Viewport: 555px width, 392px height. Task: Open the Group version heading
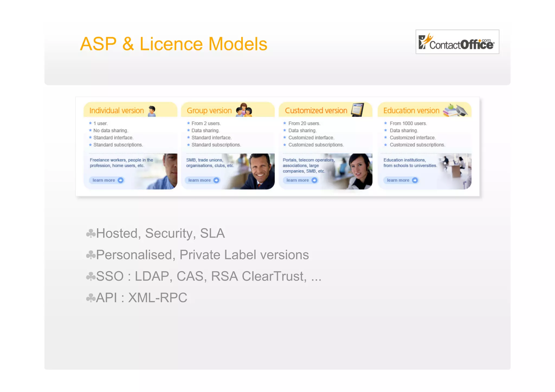tap(209, 111)
